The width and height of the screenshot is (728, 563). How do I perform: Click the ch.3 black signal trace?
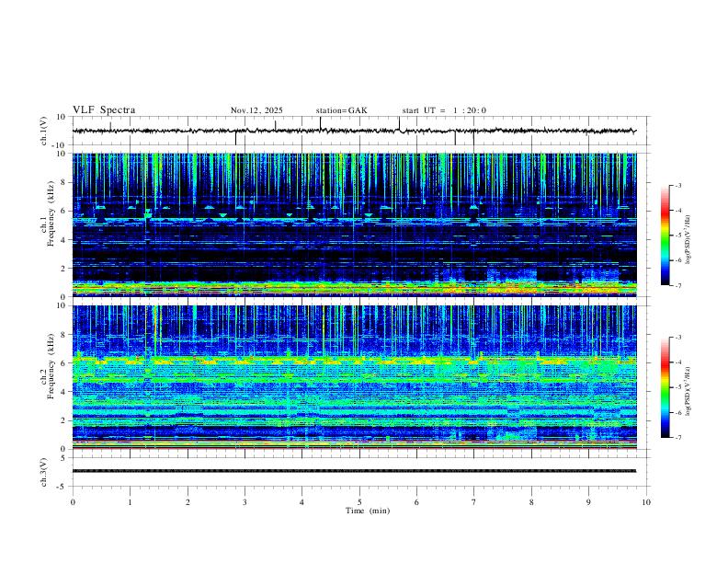(x=354, y=471)
